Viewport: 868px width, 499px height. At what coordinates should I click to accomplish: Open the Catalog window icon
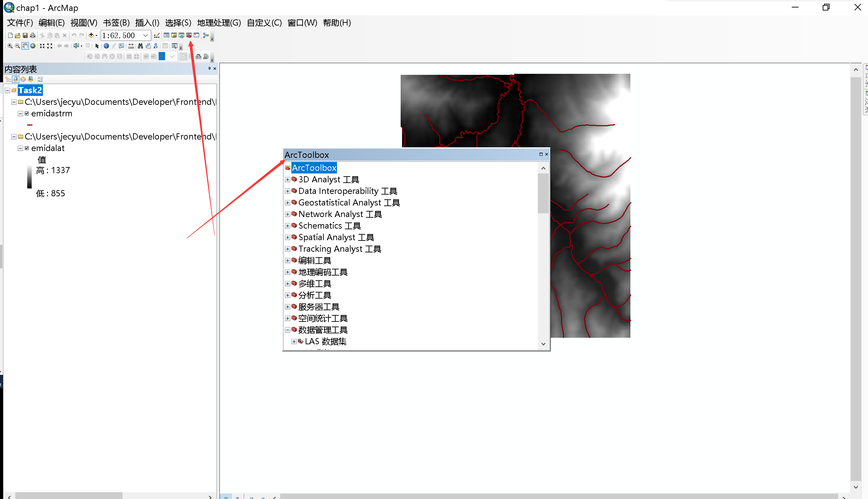[x=174, y=35]
